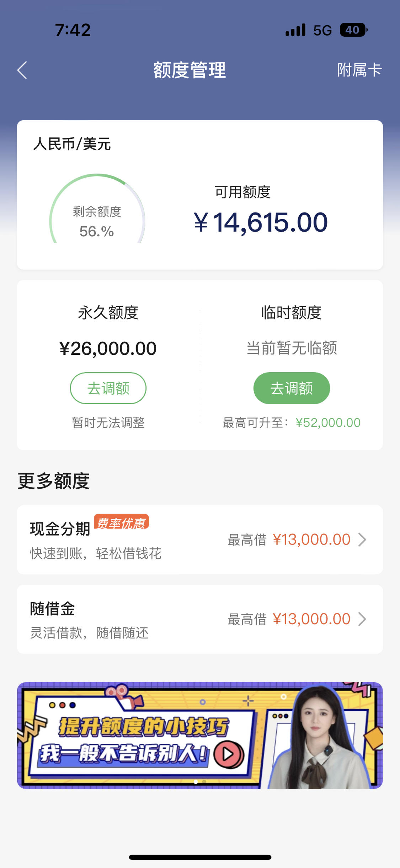Viewport: 400px width, 868px height.
Task: Tap 现金分期 最高借 ¥13,000.00 amount
Action: (311, 540)
